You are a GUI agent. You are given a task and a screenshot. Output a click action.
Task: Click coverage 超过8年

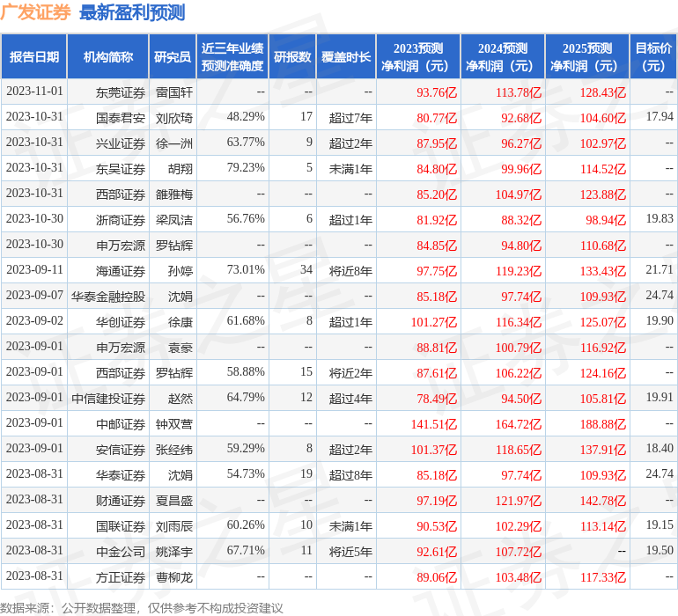point(350,475)
